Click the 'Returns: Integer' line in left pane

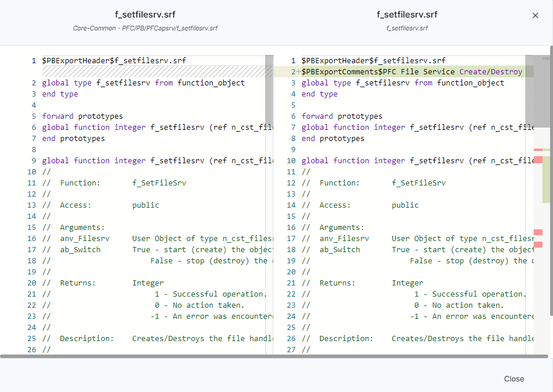(103, 283)
